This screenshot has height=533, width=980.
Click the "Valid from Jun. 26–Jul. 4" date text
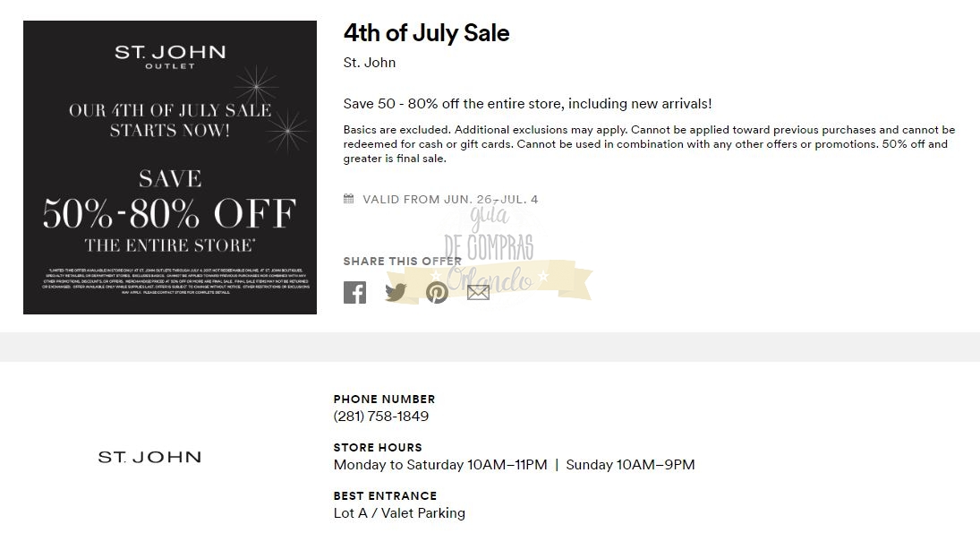click(450, 200)
